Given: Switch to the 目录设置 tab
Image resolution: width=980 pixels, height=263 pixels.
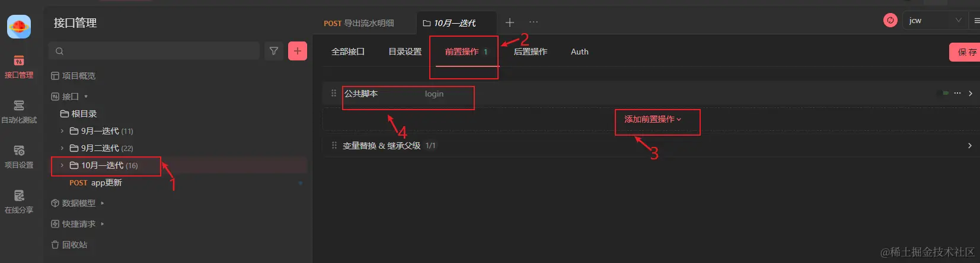Looking at the screenshot, I should pyautogui.click(x=405, y=52).
